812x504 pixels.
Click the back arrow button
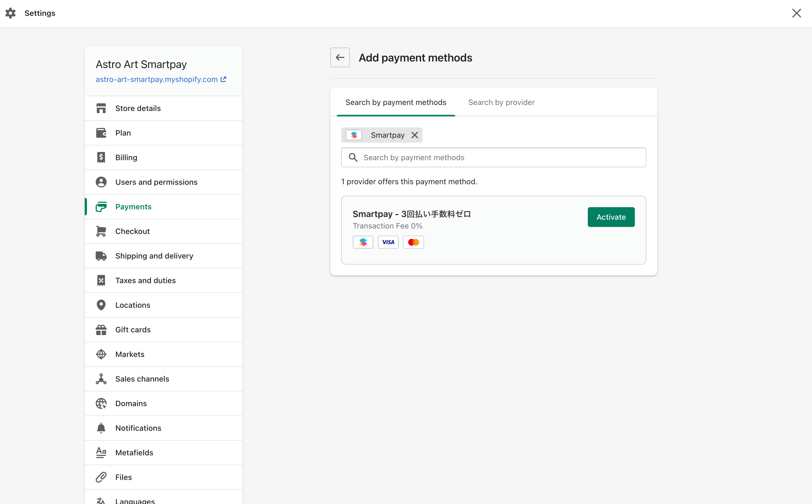click(340, 57)
